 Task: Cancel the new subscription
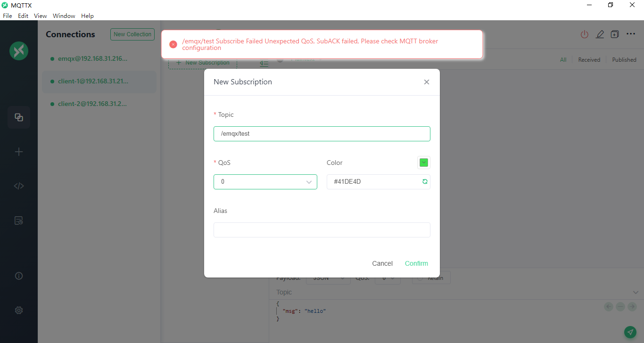(382, 263)
